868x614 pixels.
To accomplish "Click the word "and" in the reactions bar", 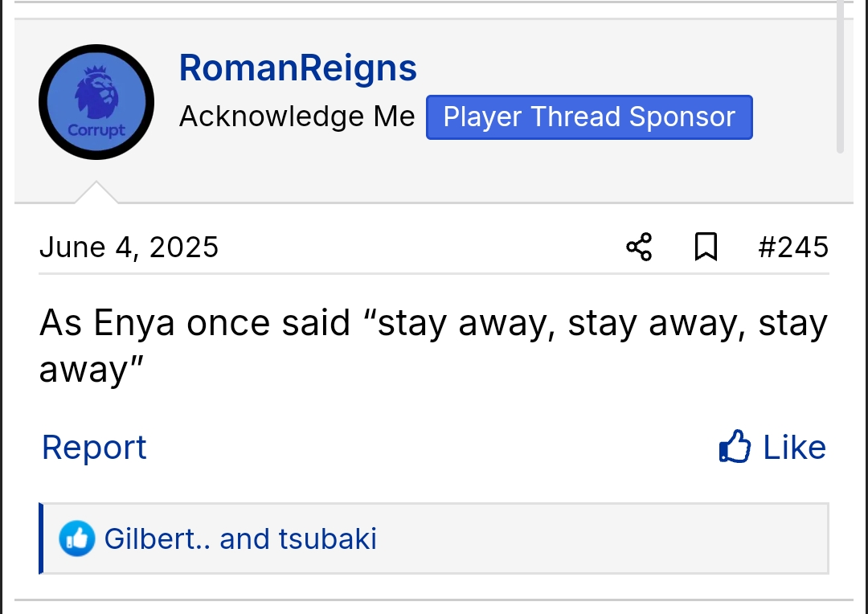I will [x=245, y=538].
